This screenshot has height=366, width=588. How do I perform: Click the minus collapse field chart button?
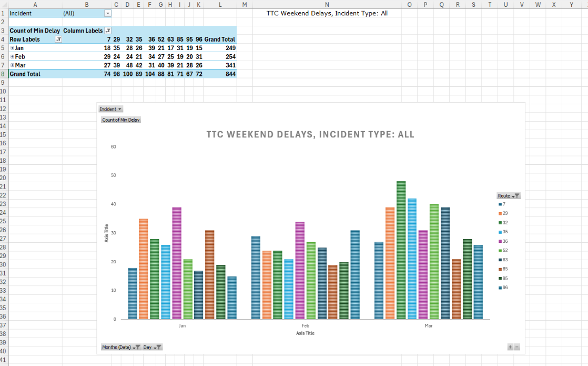coord(517,347)
